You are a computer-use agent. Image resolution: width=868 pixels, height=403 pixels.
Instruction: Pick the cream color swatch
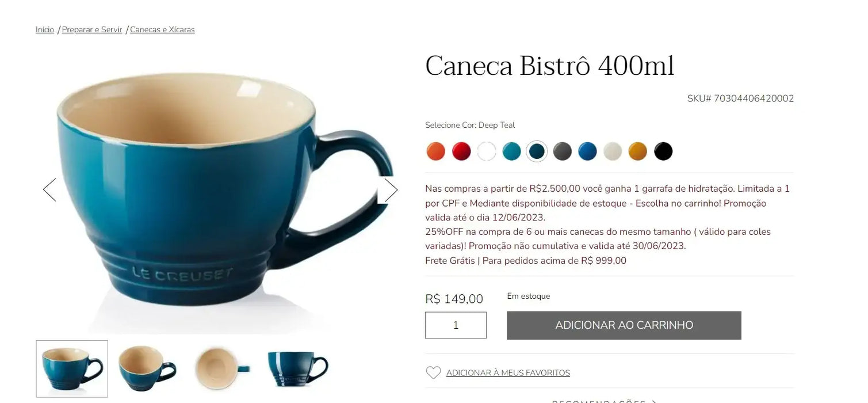pos(613,151)
